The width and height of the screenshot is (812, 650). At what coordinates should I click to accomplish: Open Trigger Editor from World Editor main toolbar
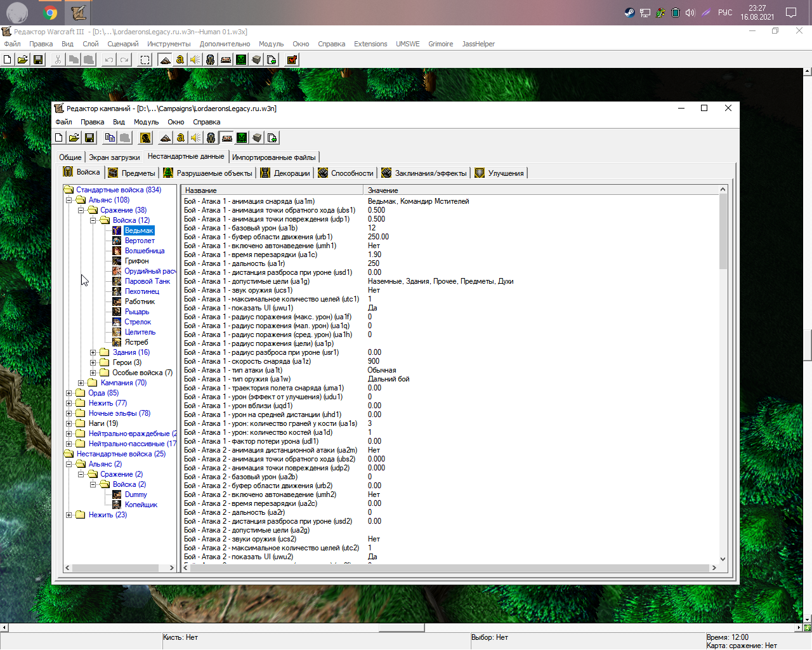pos(180,60)
